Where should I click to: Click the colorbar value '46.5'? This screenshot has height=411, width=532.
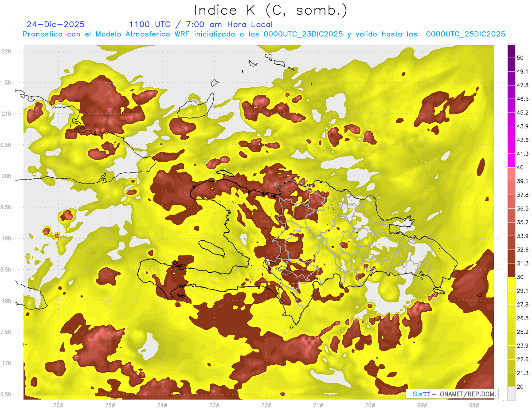tap(523, 99)
